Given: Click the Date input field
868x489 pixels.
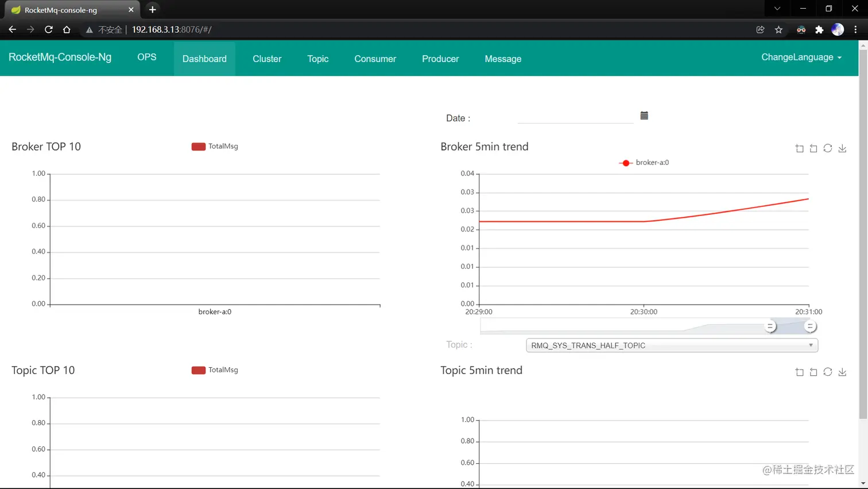Looking at the screenshot, I should (575, 117).
